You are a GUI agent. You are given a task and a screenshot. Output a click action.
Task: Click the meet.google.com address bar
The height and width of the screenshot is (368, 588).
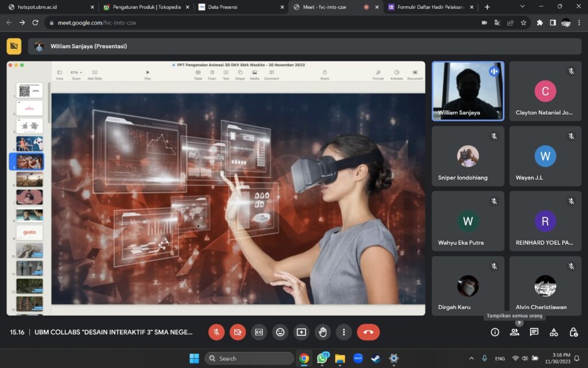click(262, 23)
